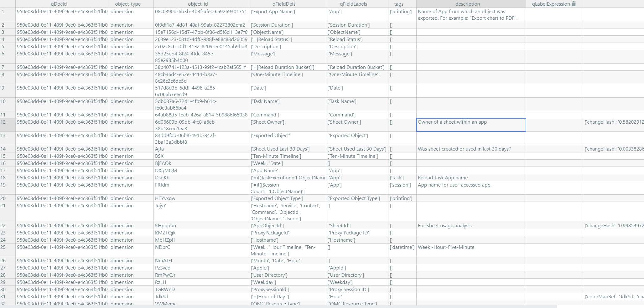The height and width of the screenshot is (308, 644).
Task: Select the PzSvad object_id cell
Action: pyautogui.click(x=201, y=268)
